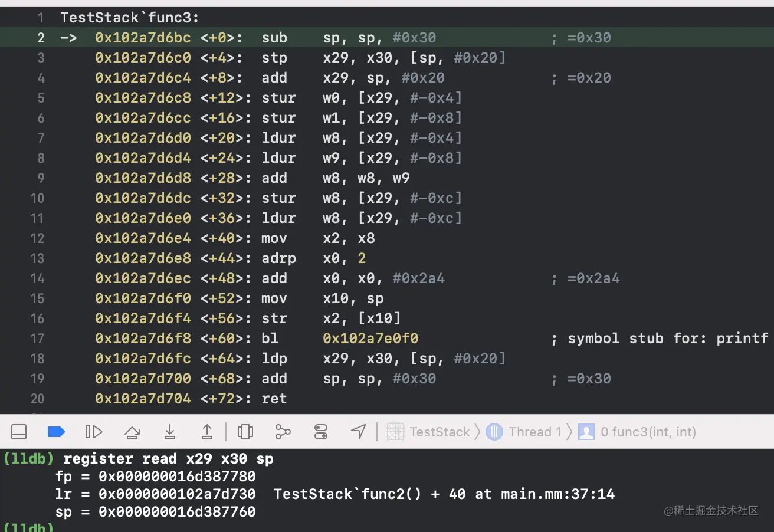
Task: Open the Environment Overrides icon
Action: (321, 432)
